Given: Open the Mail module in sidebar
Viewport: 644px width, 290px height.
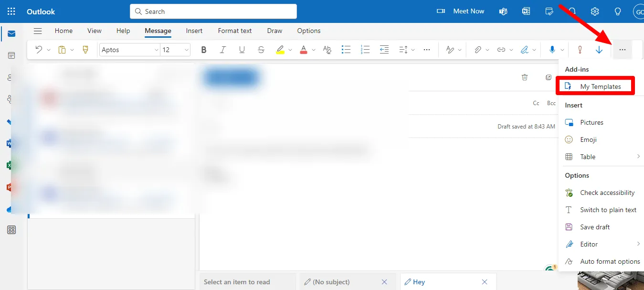Looking at the screenshot, I should pos(11,33).
